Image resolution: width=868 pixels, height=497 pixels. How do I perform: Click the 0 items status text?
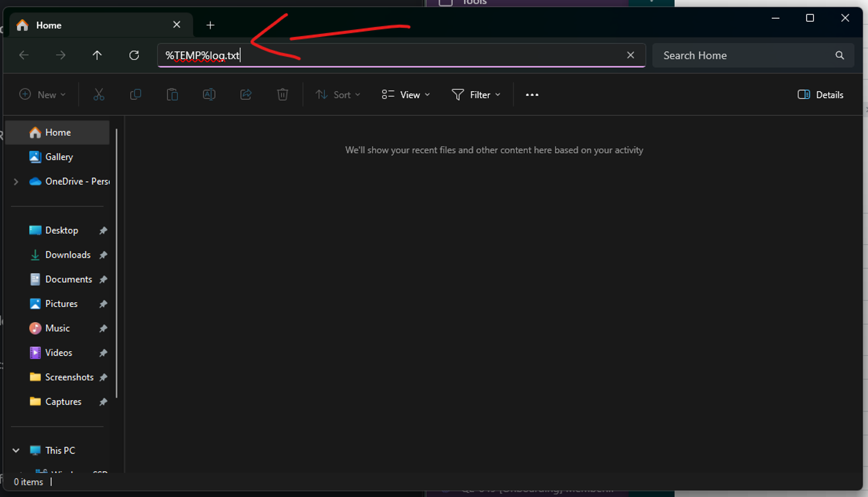29,482
